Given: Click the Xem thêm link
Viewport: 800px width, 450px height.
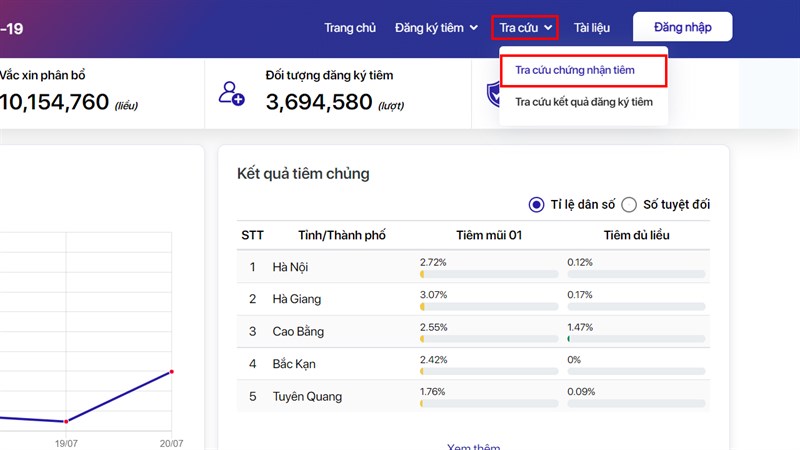Looking at the screenshot, I should pyautogui.click(x=473, y=446).
